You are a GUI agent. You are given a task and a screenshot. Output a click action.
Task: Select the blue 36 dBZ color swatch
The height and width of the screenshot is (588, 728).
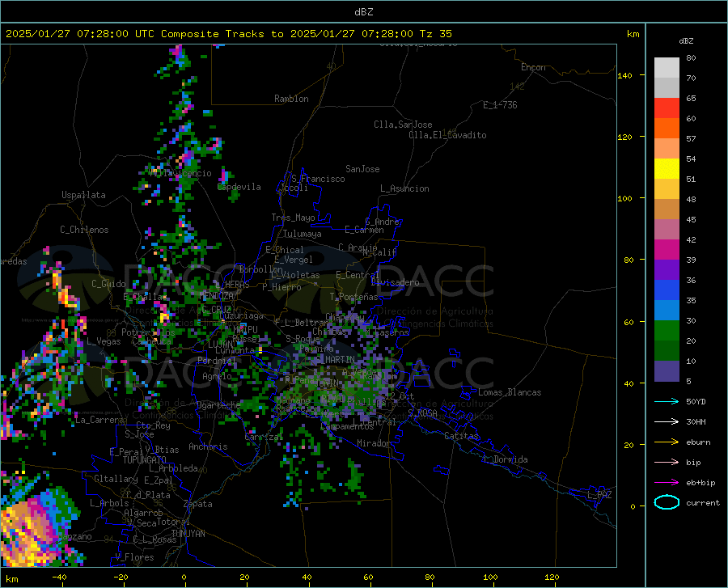pyautogui.click(x=667, y=290)
